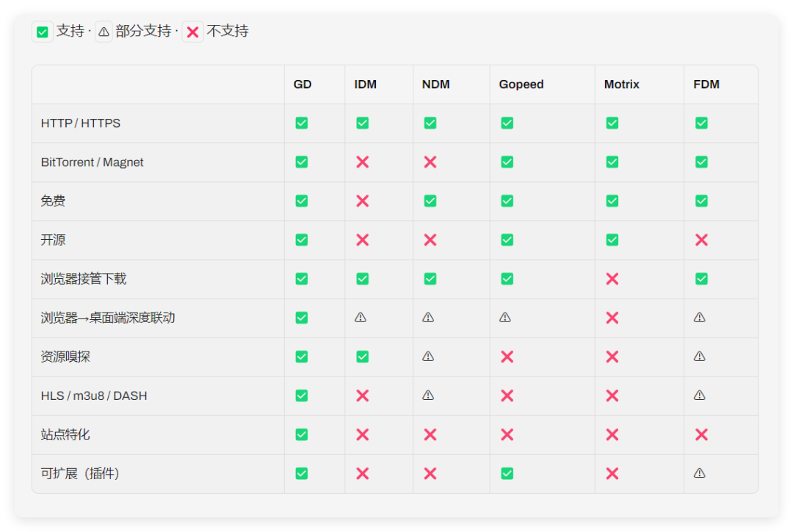Image resolution: width=793 pixels, height=532 pixels.
Task: Click the IDM cross in the 免费 row
Action: coord(363,201)
